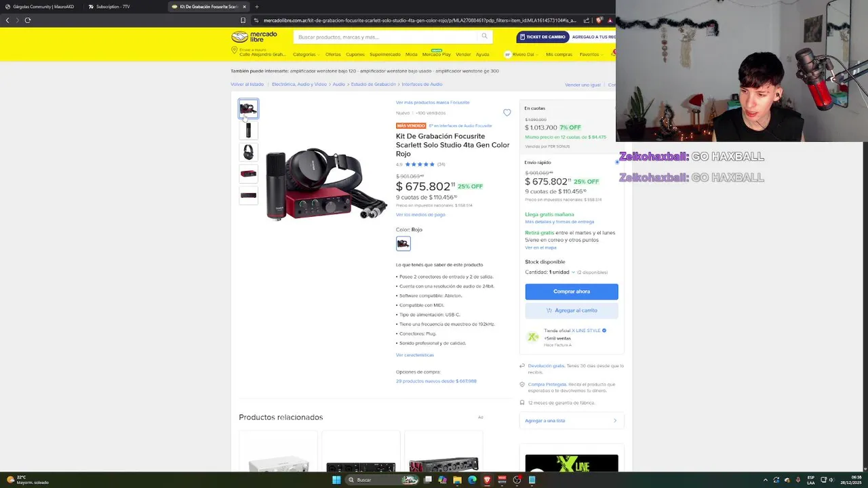
Task: Show hidden system tray icons
Action: 766,480
